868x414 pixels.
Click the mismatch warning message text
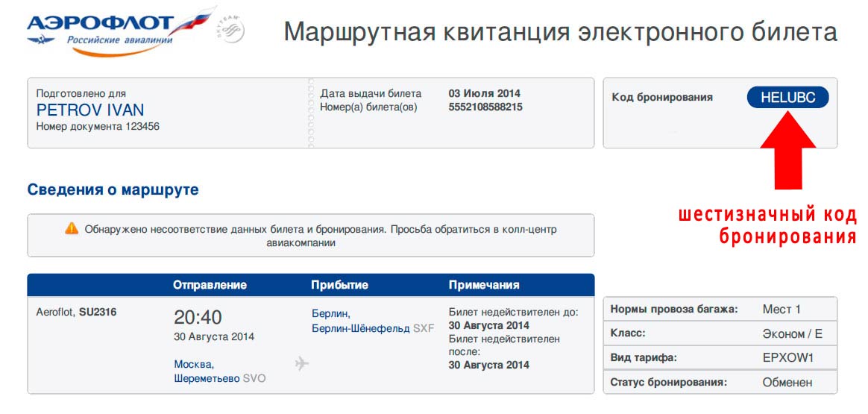tap(321, 235)
